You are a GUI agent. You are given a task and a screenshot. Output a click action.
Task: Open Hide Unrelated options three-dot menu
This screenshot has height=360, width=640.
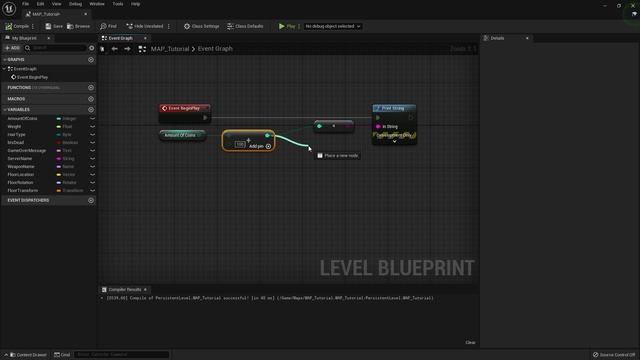(x=169, y=26)
